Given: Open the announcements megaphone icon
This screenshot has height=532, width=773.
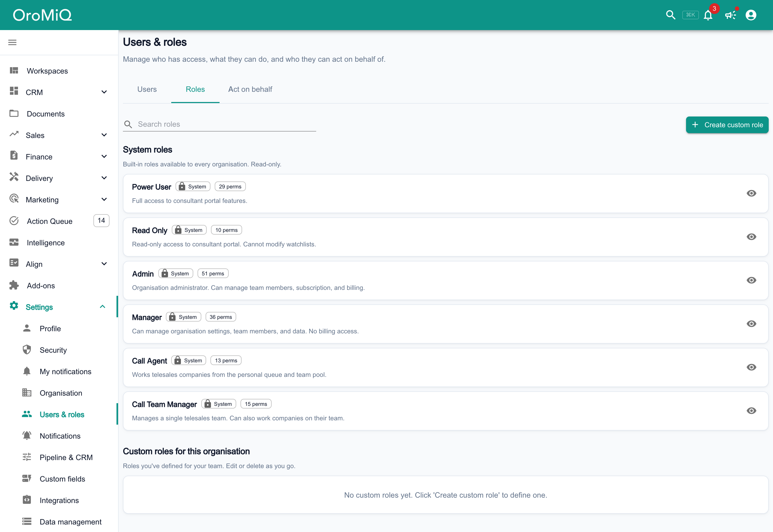Looking at the screenshot, I should [730, 15].
